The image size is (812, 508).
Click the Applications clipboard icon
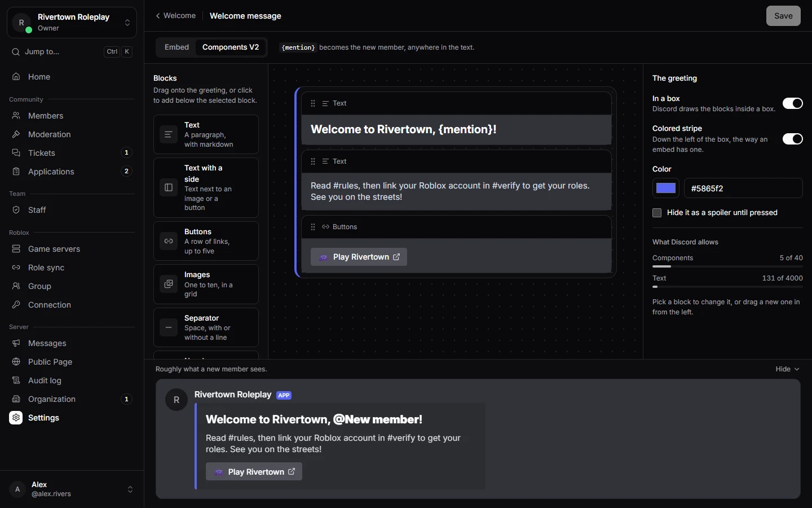[x=16, y=172]
